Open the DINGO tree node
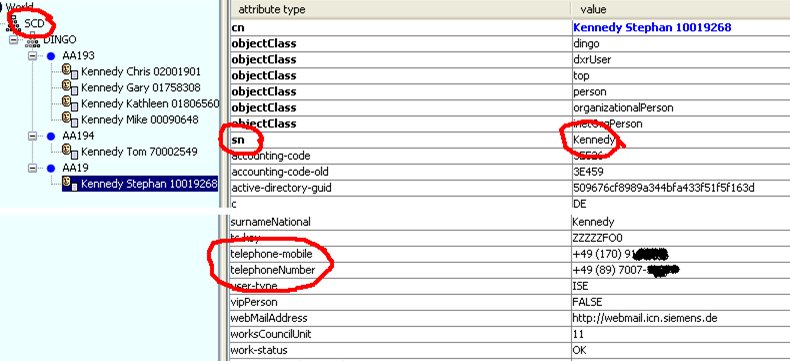 point(59,40)
